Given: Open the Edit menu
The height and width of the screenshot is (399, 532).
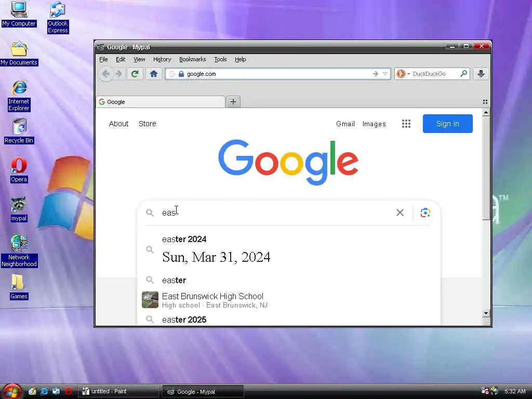Looking at the screenshot, I should coord(121,59).
